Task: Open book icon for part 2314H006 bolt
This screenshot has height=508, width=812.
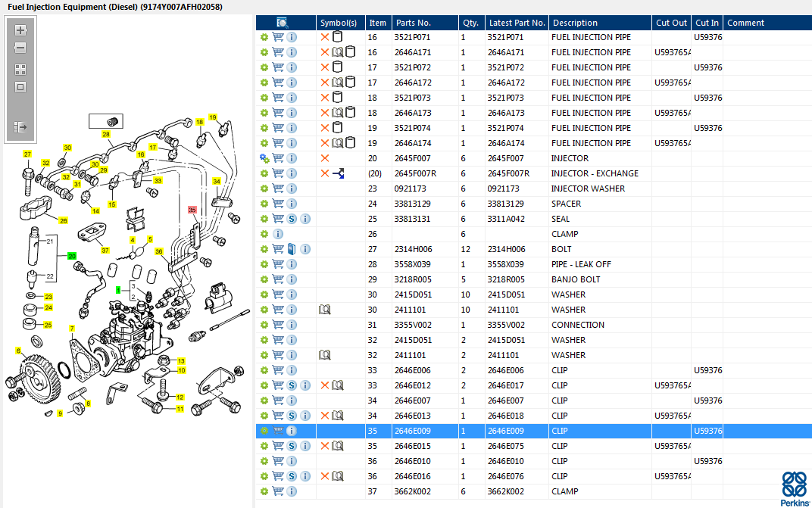Action: click(x=292, y=249)
